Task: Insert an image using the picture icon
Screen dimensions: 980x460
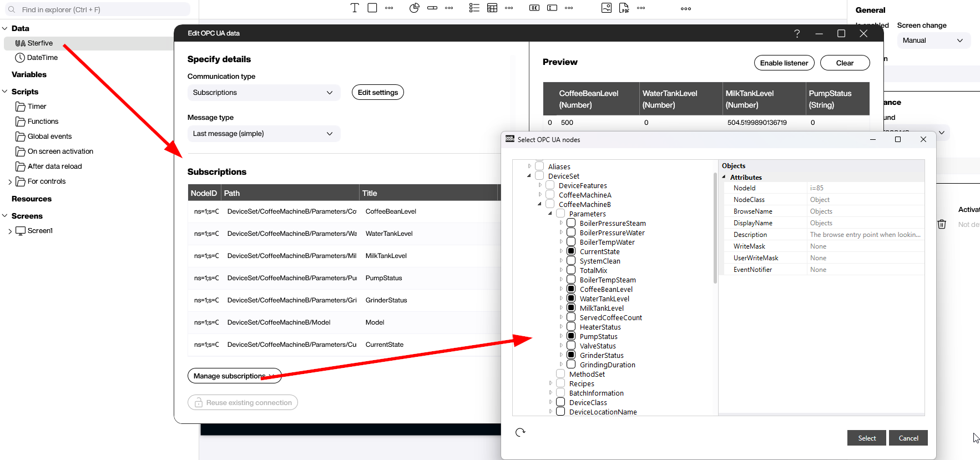Action: [607, 8]
